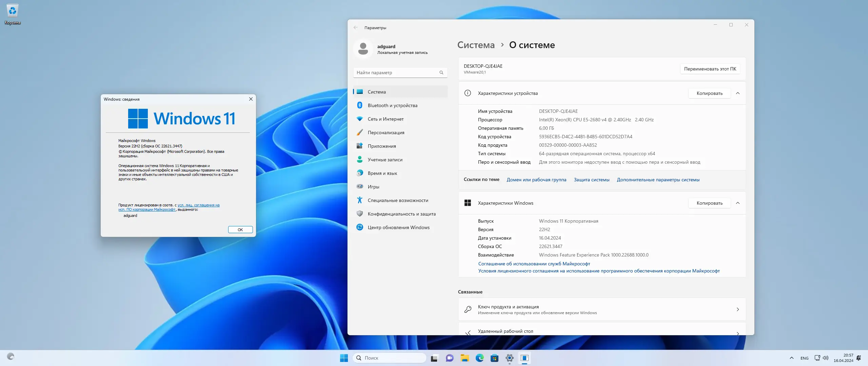Open the Конфиденциальность и защита section
The height and width of the screenshot is (366, 868).
[401, 214]
